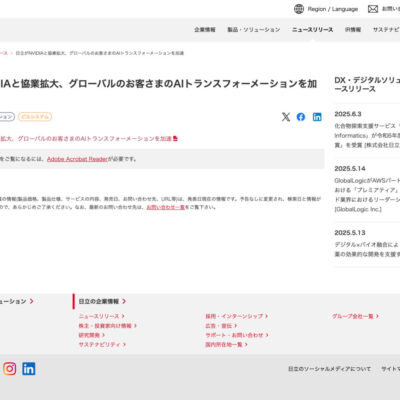Click the orange outlined category tag

[x=35, y=117]
